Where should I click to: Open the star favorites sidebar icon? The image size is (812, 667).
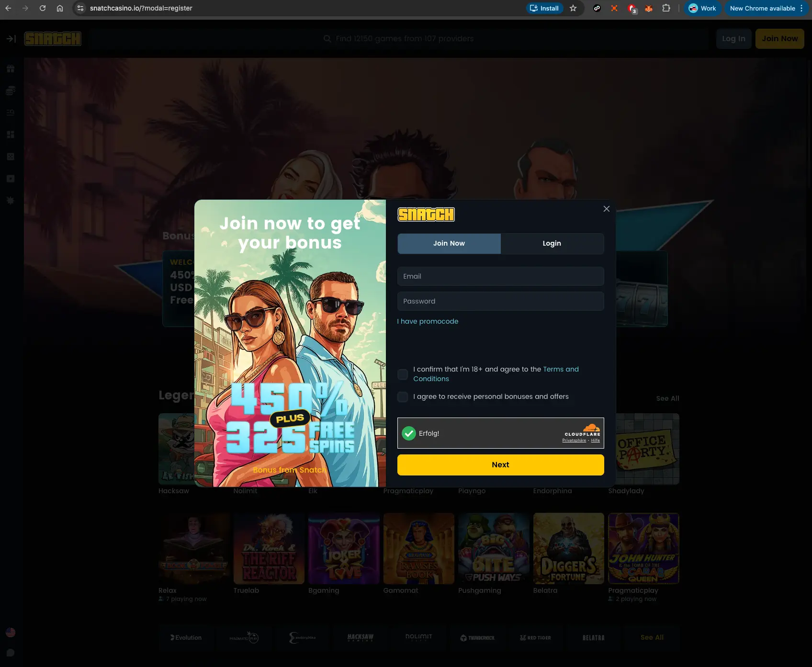tap(11, 179)
